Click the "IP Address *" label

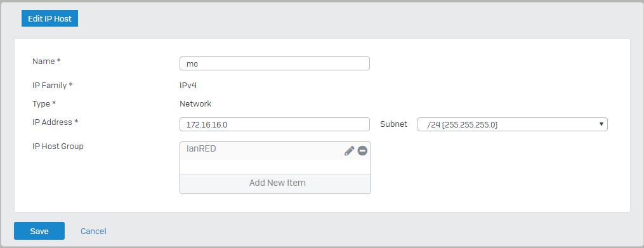click(x=55, y=122)
